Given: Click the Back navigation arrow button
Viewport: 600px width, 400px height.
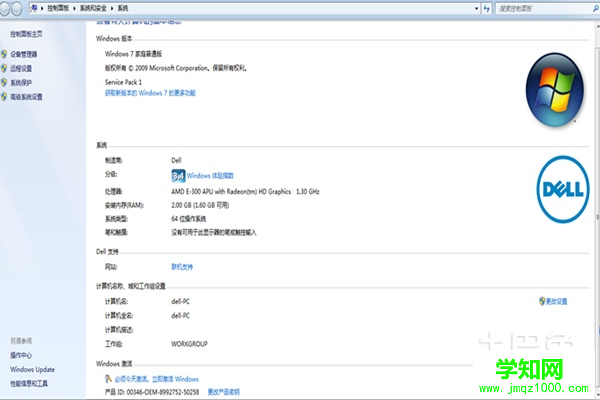Looking at the screenshot, I should 4,8.
